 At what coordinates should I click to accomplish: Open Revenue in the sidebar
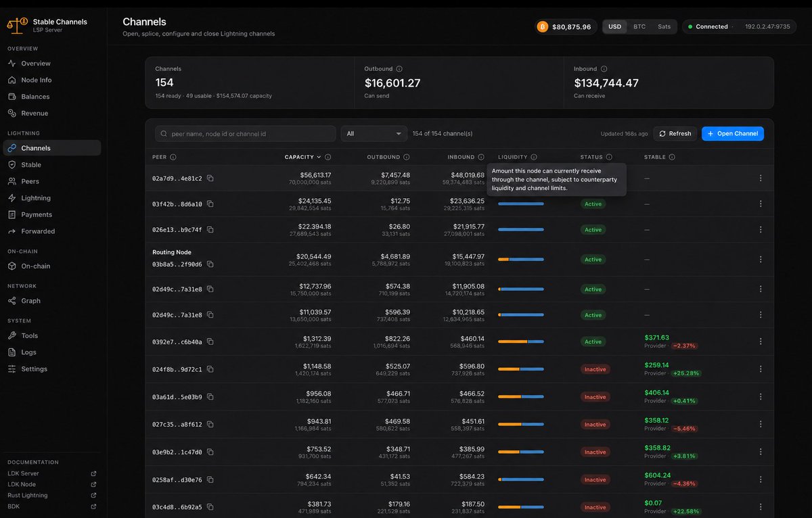52,114
